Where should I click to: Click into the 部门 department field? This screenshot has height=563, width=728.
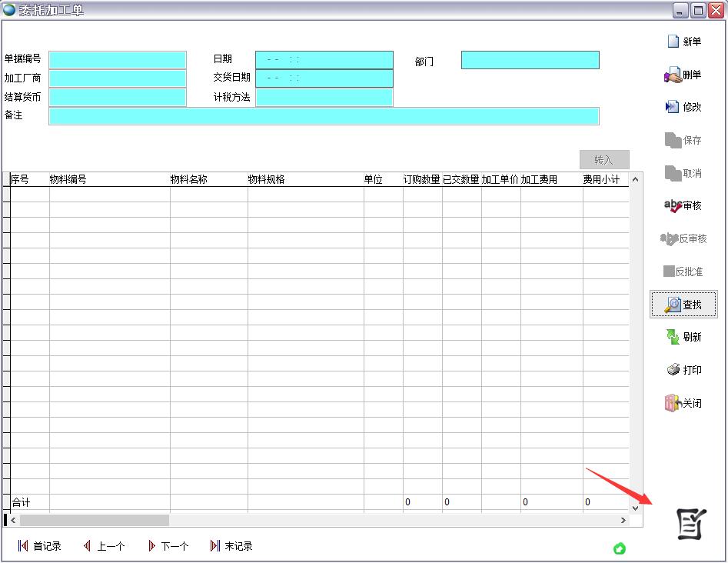click(530, 60)
